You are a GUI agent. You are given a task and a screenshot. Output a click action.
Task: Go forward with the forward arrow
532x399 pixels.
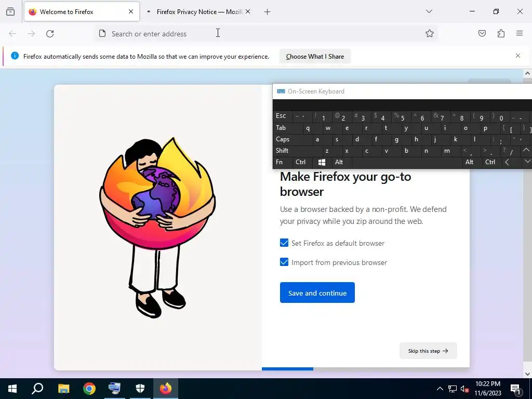31,34
